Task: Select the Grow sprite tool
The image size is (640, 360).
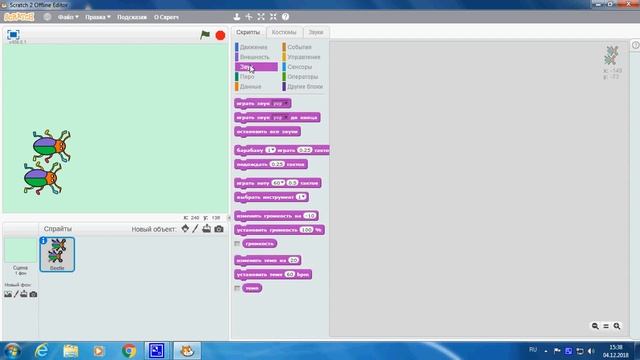Action: 261,17
